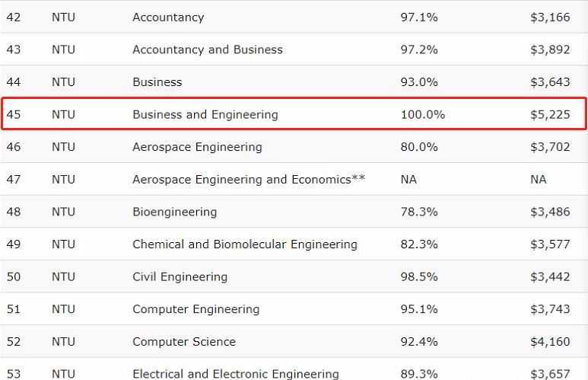The height and width of the screenshot is (380, 588).
Task: Select the Computer Science course cell
Action: pyautogui.click(x=183, y=341)
